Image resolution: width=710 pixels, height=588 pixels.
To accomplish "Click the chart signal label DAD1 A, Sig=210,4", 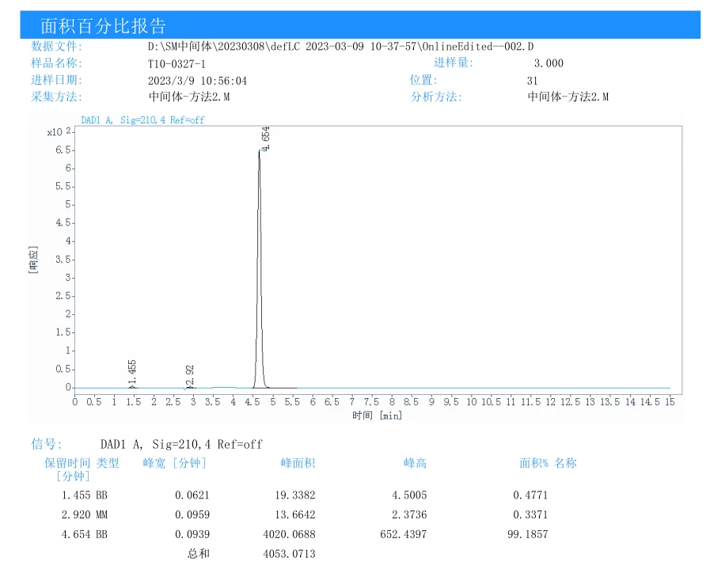I will pos(142,120).
